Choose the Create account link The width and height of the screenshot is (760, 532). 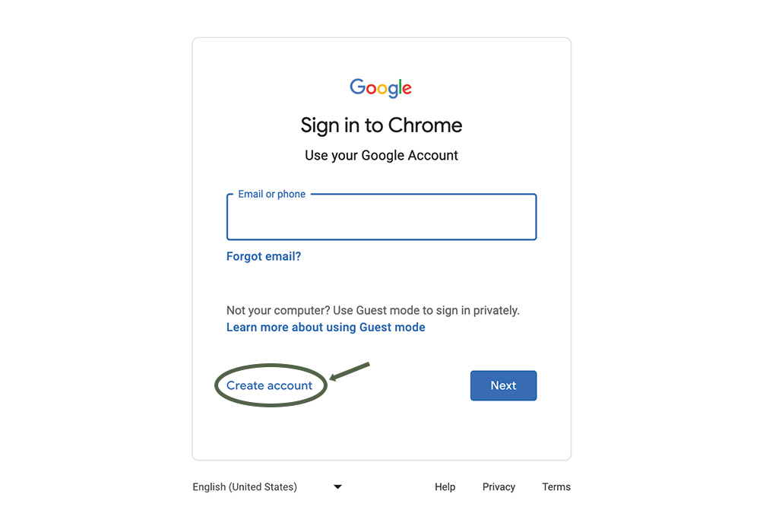pos(270,385)
